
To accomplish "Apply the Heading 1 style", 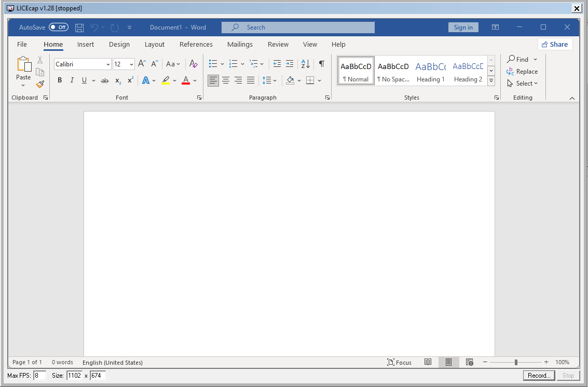I will click(x=431, y=71).
